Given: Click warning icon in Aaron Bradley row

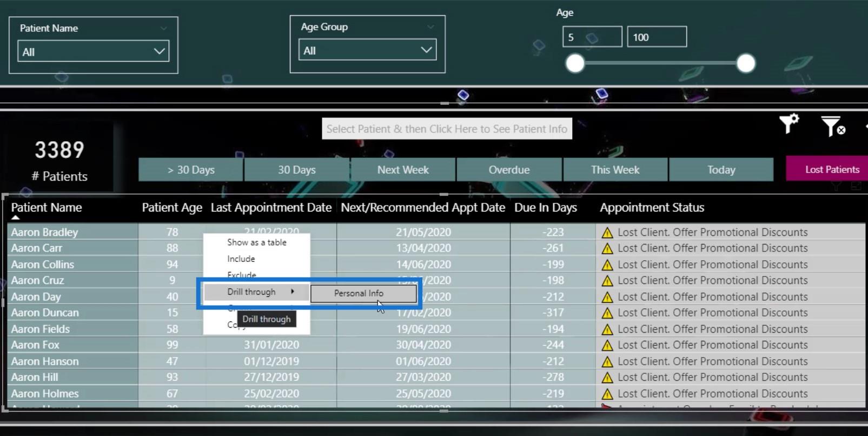Looking at the screenshot, I should click(x=607, y=233).
